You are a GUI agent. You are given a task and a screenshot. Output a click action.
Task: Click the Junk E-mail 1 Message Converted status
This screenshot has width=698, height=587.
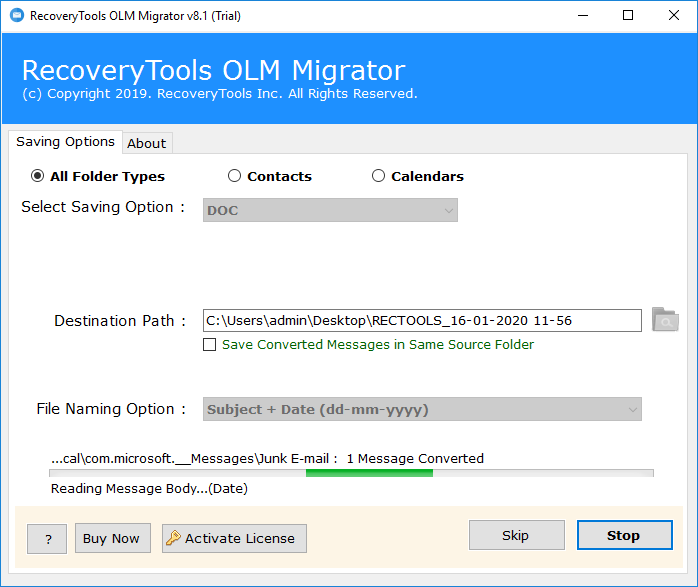pos(267,458)
